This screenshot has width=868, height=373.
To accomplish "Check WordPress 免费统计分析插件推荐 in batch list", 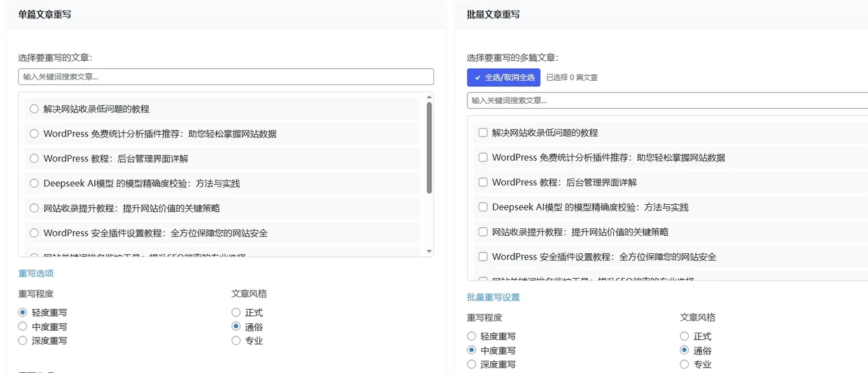I will (483, 157).
